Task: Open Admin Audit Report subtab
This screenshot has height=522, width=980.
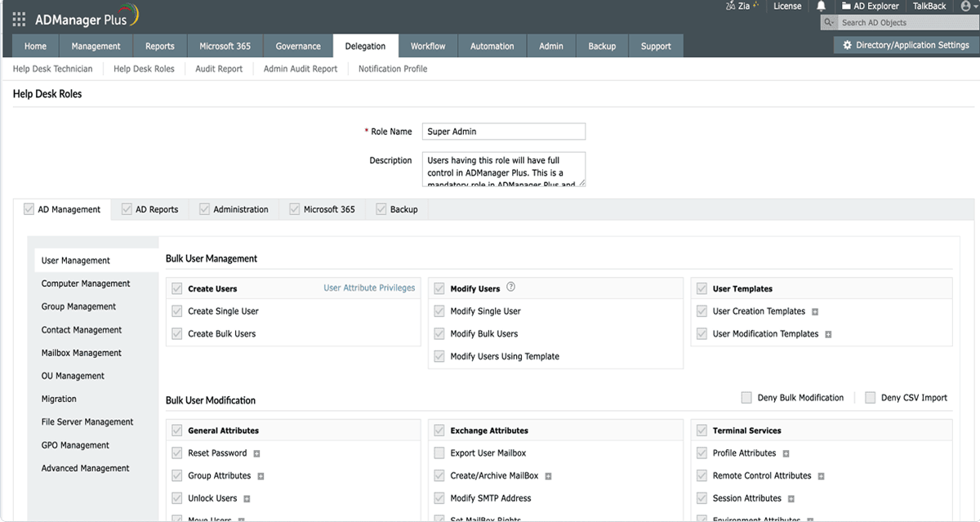Action: 301,69
